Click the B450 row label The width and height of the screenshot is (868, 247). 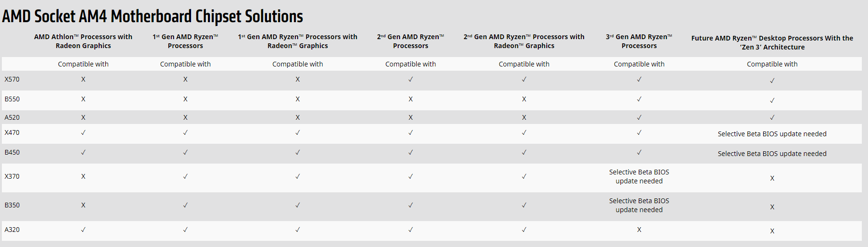[x=12, y=152]
